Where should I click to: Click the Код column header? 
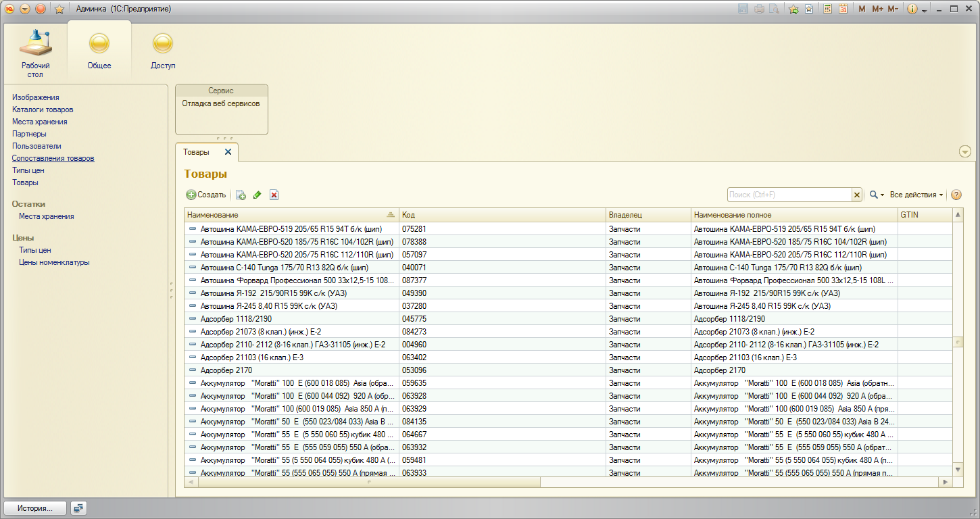(502, 215)
